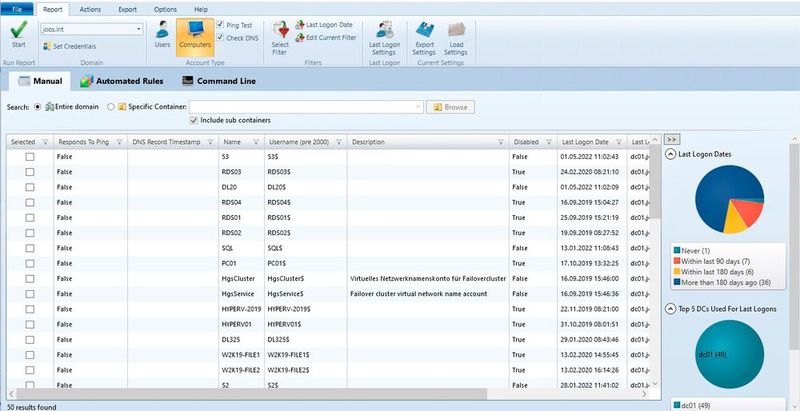
Task: Select the Computers account type icon
Action: pos(194,34)
